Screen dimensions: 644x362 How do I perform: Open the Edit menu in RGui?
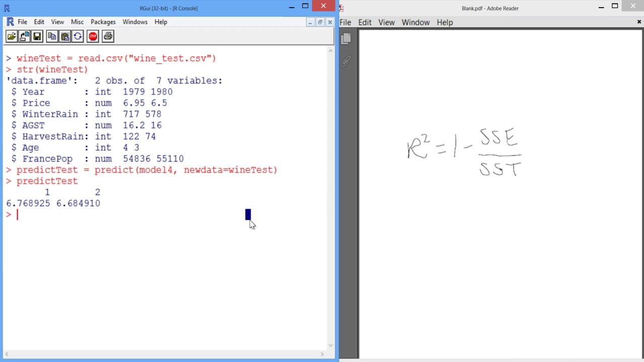[x=39, y=22]
